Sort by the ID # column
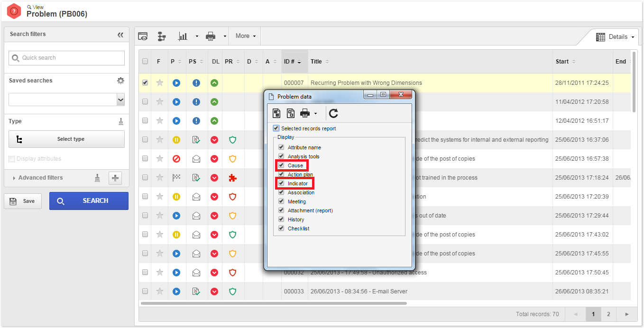Screen dimensions: 644x328 (294, 62)
